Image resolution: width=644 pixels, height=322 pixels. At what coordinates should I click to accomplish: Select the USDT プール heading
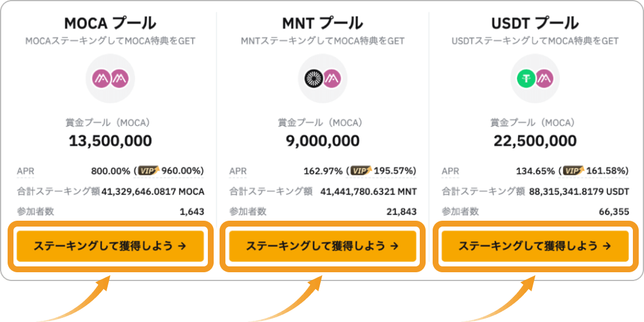point(535,23)
